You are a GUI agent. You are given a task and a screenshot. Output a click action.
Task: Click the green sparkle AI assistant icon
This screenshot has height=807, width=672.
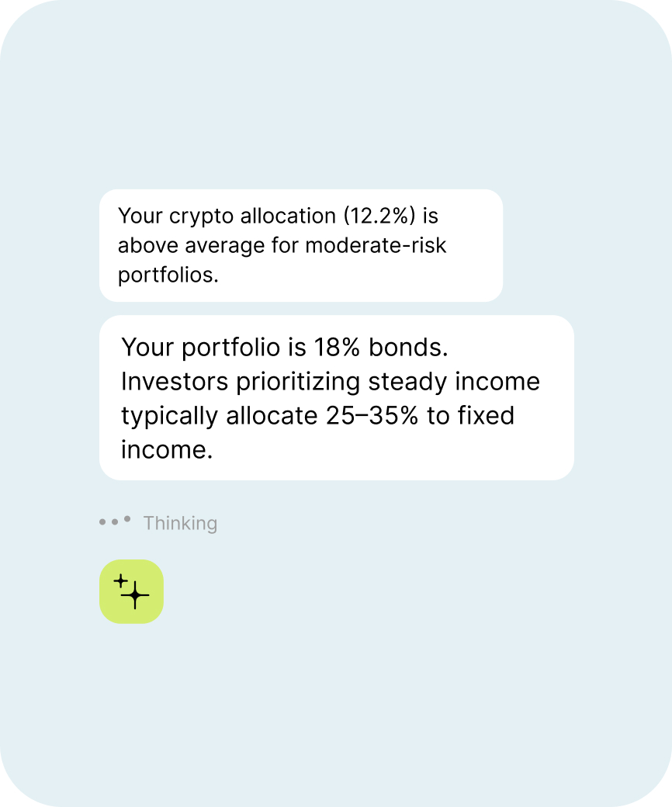point(131,591)
